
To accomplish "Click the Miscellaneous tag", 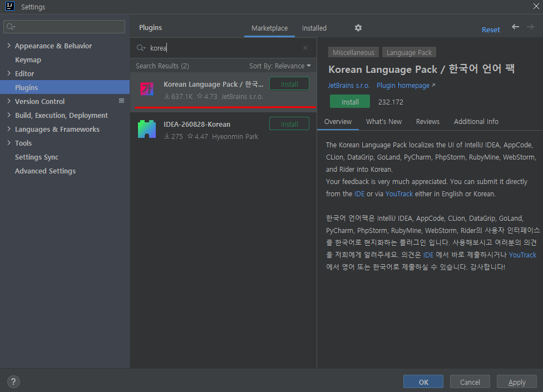I will 353,52.
